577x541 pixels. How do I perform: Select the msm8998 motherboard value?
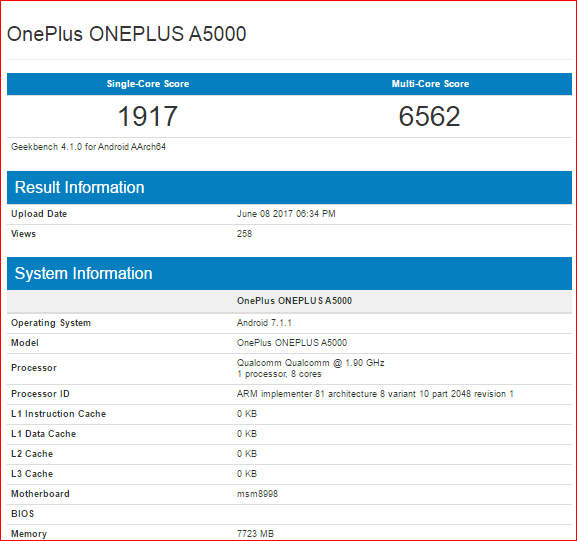pos(257,494)
